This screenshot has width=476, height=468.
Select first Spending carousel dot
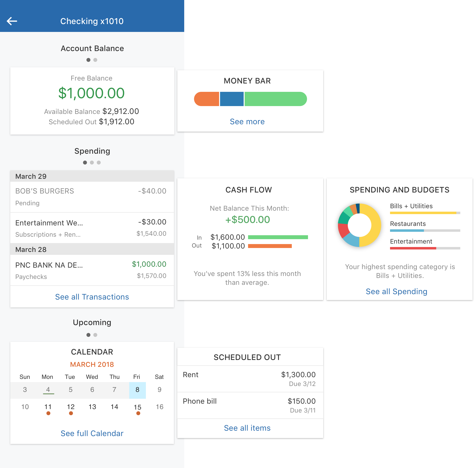(x=85, y=163)
